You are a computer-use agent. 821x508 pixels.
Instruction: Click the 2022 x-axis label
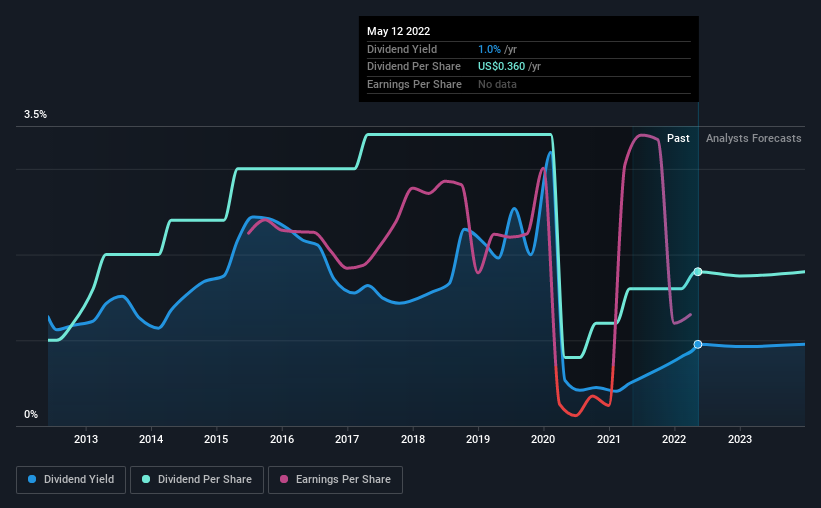click(674, 439)
